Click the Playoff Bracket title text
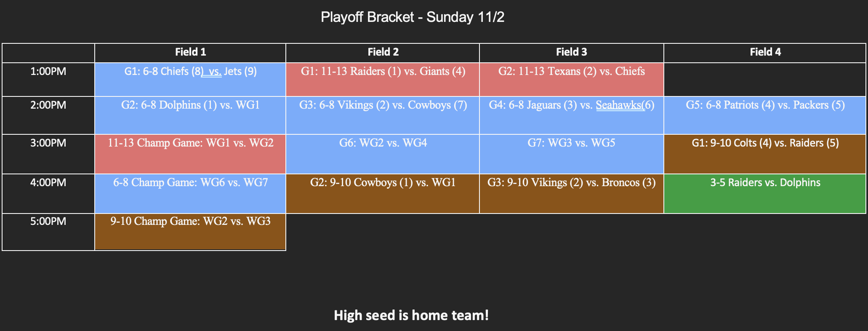Viewport: 868px width, 331px height. tap(412, 17)
